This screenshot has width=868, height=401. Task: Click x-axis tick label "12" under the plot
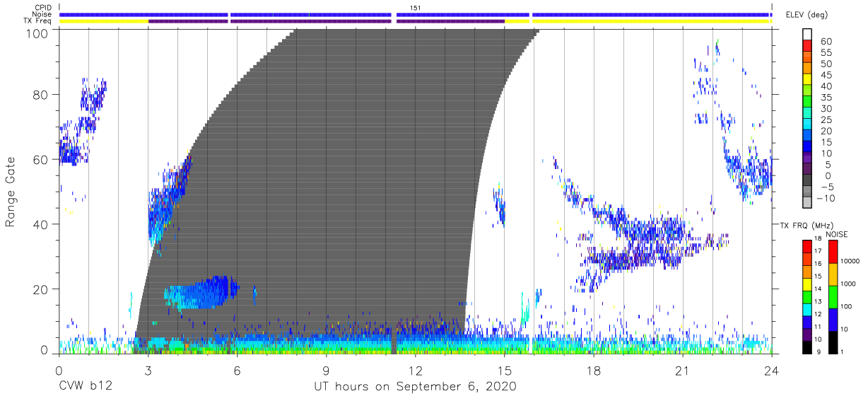pyautogui.click(x=415, y=371)
